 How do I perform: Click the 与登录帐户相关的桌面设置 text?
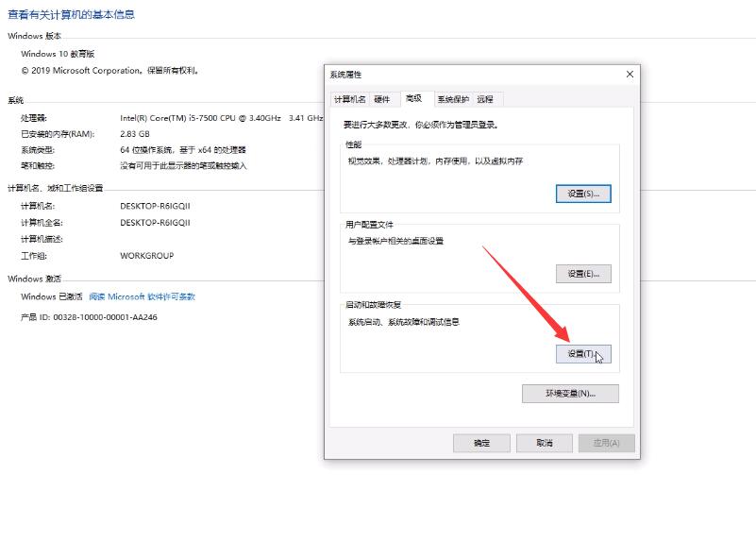click(x=395, y=241)
